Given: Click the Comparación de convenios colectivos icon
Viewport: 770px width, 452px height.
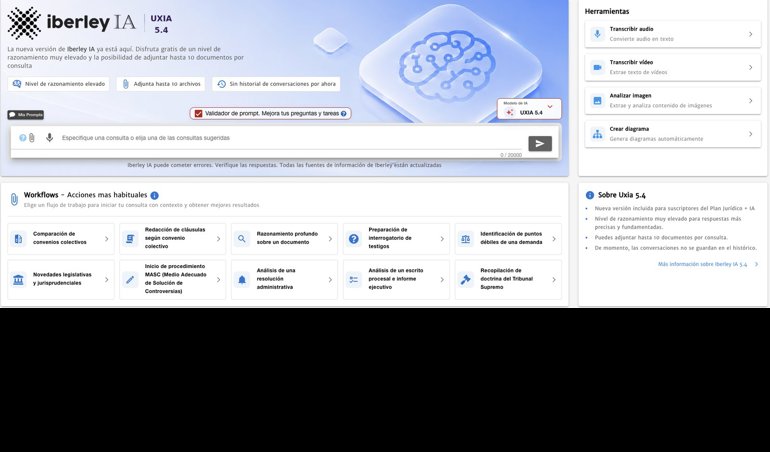Looking at the screenshot, I should pyautogui.click(x=18, y=239).
